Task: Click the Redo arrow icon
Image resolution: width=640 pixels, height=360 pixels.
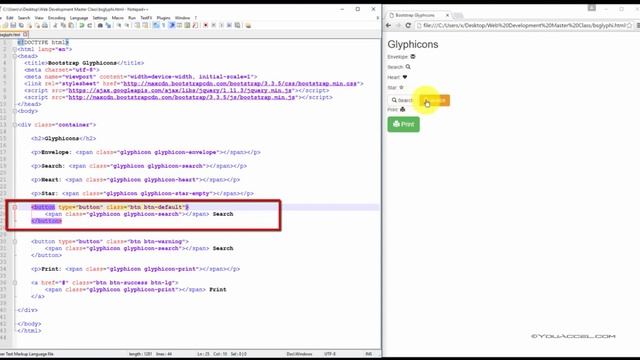Action: point(90,25)
